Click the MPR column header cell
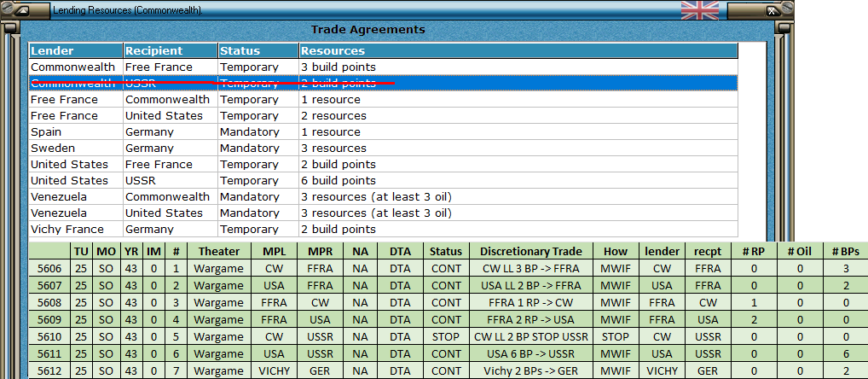This screenshot has width=868, height=379. 320,251
